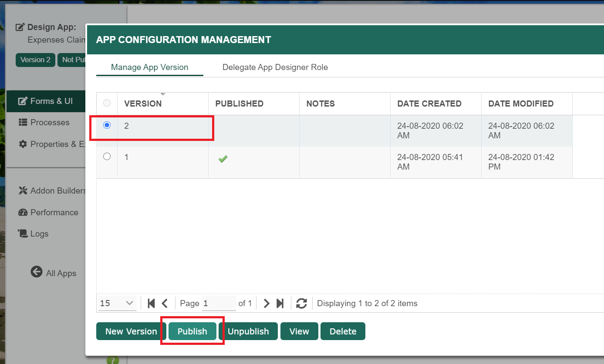This screenshot has height=364, width=604.
Task: Switch to Delegate App Designer Role tab
Action: tap(275, 67)
